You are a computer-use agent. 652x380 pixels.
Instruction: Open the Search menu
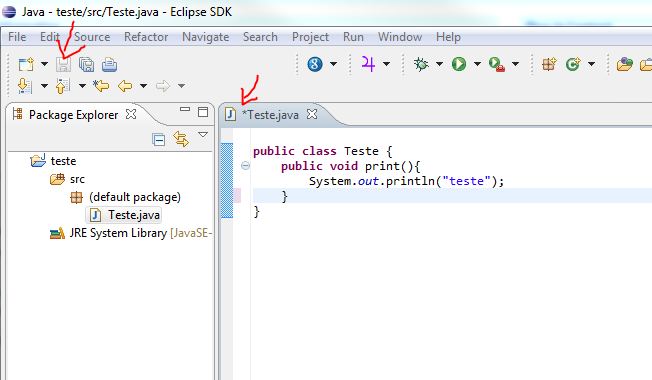point(260,37)
